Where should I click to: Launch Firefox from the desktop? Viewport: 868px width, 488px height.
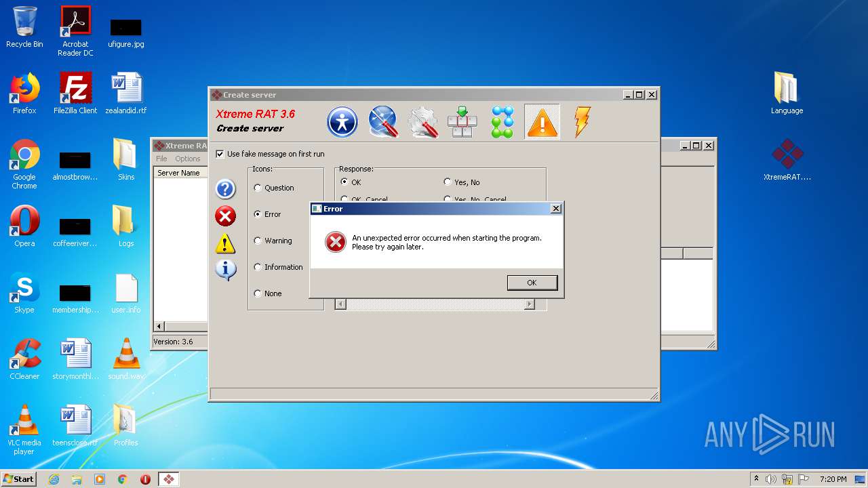tap(24, 94)
